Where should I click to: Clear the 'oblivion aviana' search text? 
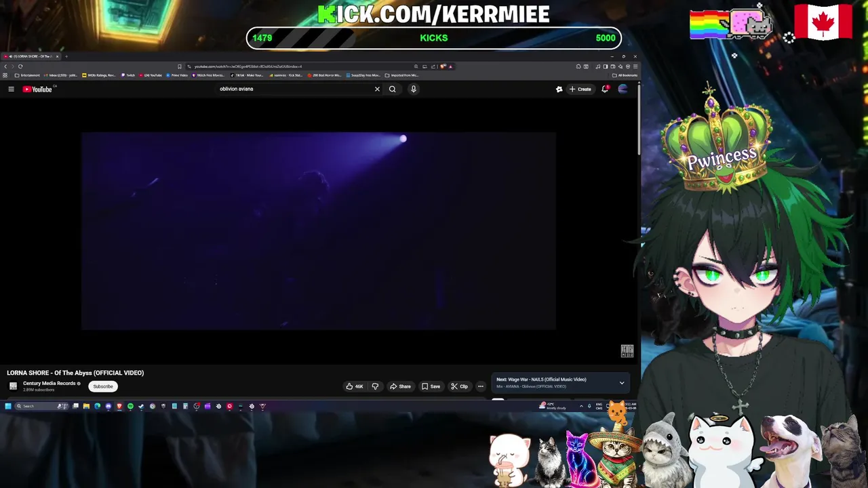(x=377, y=89)
